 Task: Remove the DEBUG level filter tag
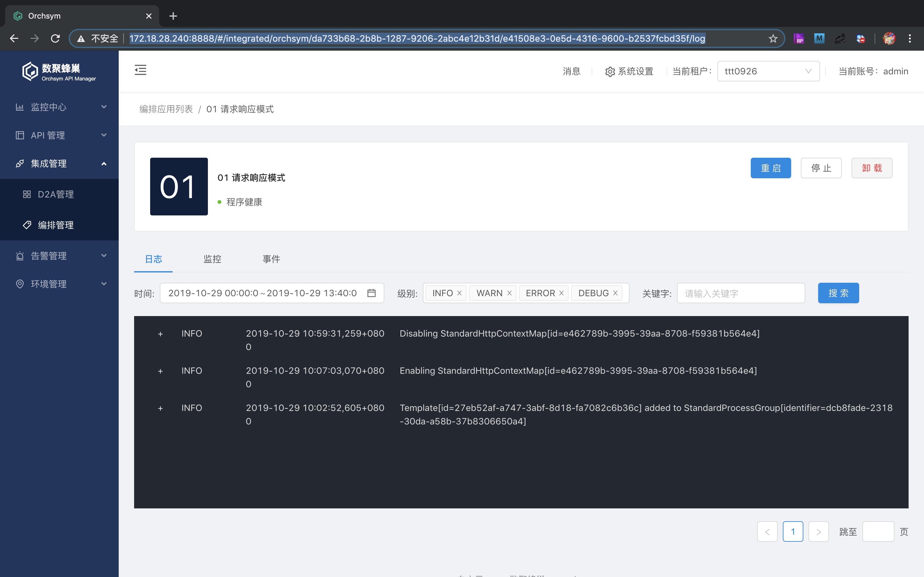pos(615,293)
